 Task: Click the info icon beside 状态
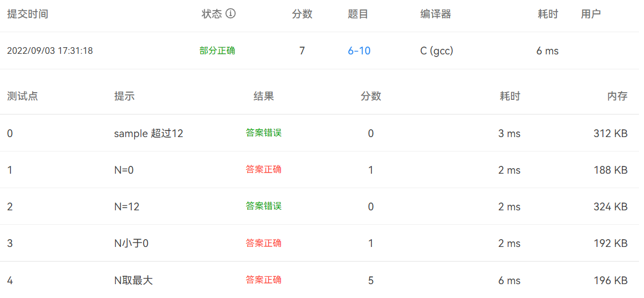231,14
